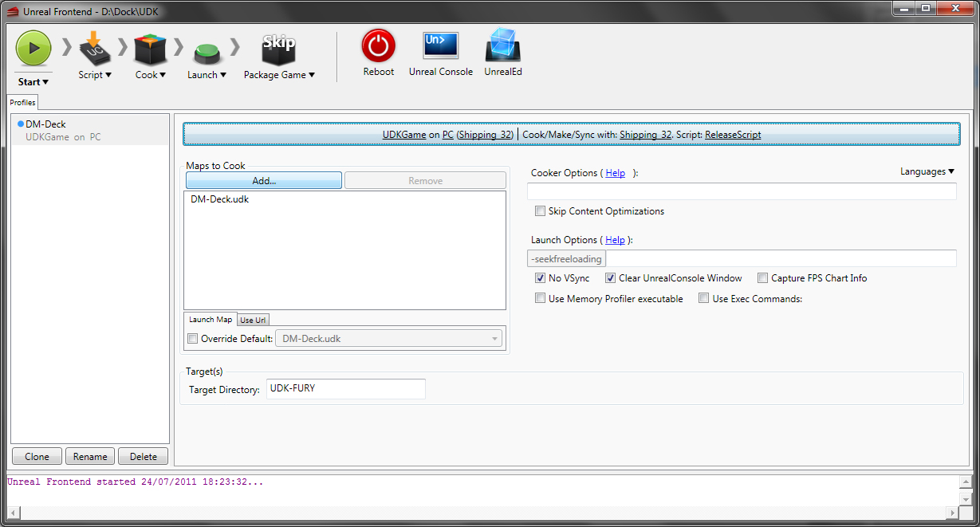Click Add... under Maps to Cook
980x527 pixels.
[264, 181]
